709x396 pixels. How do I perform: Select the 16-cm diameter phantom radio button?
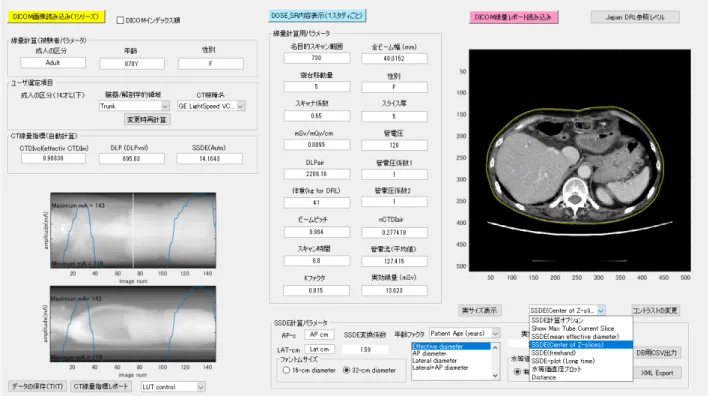286,370
